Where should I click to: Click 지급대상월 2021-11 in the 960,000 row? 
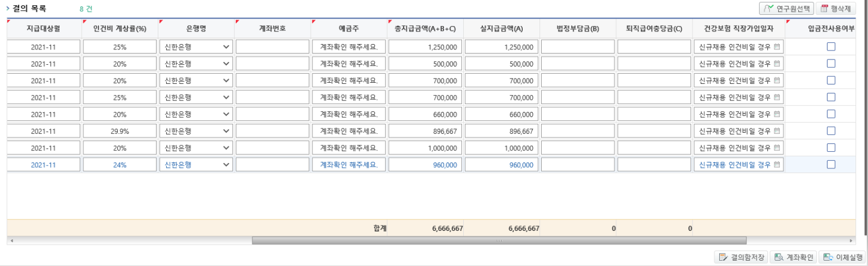(43, 165)
